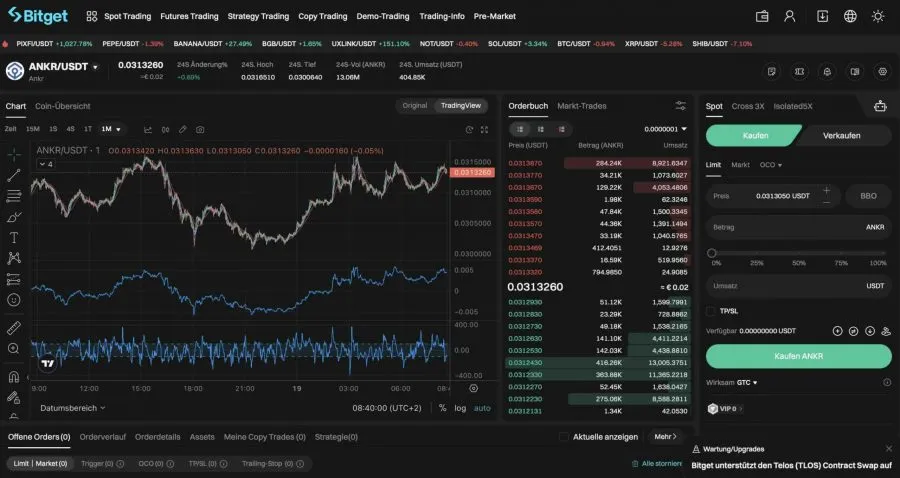Switch chart to Original view
Viewport: 900px width, 478px height.
click(414, 106)
